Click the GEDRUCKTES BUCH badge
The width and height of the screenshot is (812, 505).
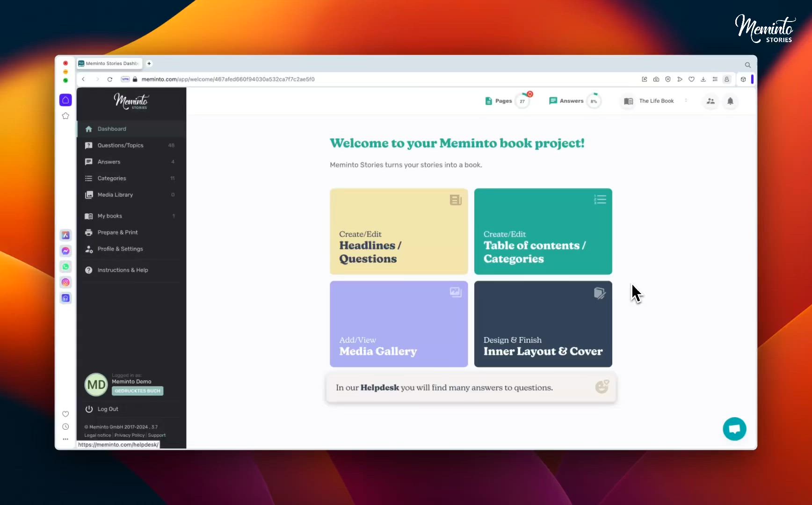tap(138, 391)
